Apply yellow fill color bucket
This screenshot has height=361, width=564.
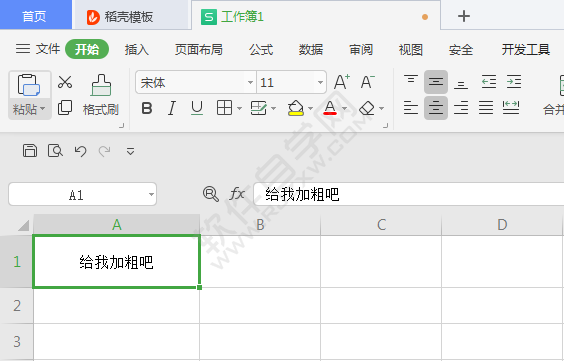[296, 108]
